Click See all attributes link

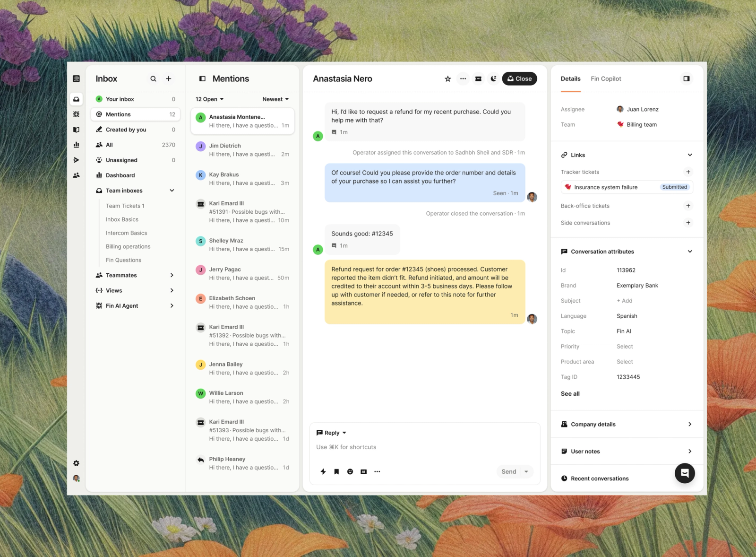coord(570,394)
